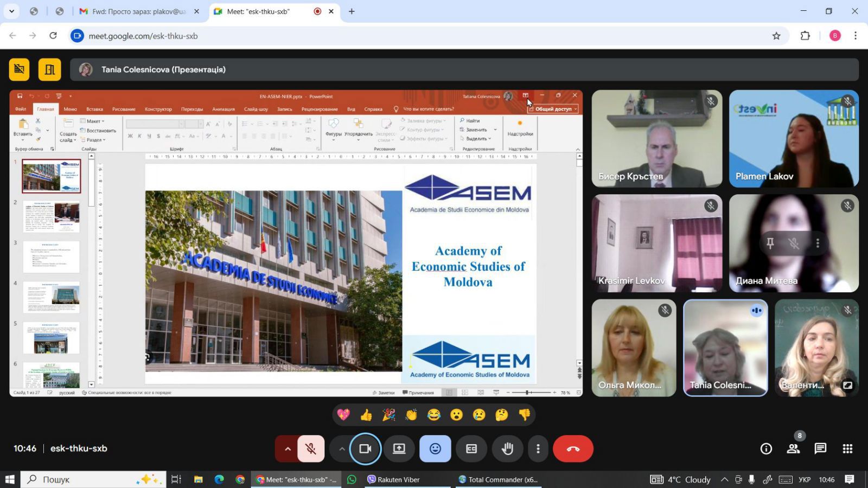Screen dimensions: 868x488
Task: Send the thumbs up emoji reaction
Action: click(x=366, y=415)
